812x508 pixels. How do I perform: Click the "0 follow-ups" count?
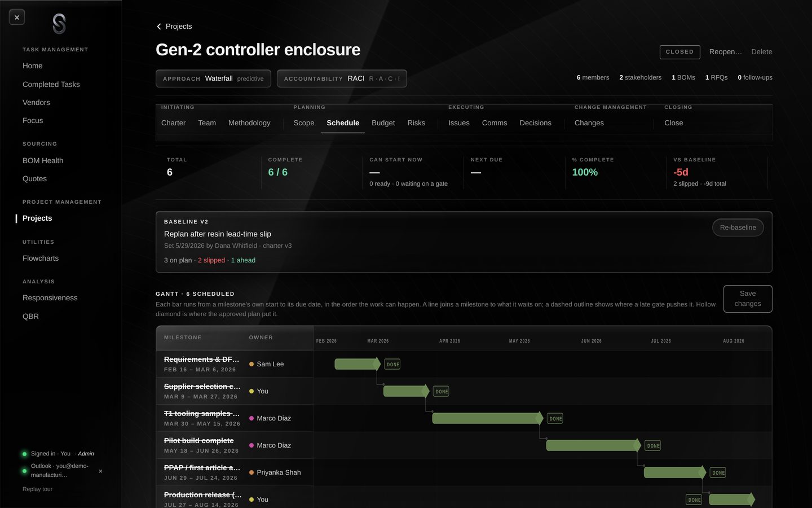755,77
